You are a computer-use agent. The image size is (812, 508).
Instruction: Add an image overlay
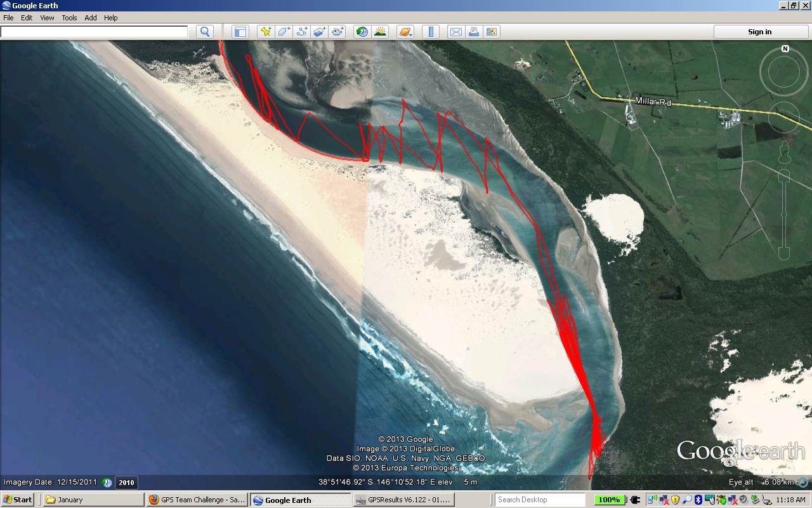click(320, 32)
